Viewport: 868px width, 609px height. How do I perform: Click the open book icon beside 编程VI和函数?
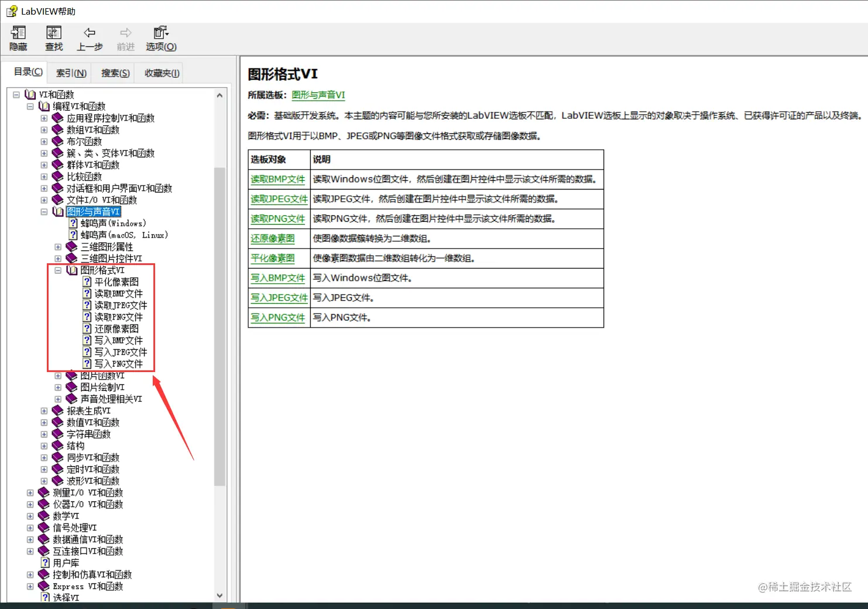pyautogui.click(x=44, y=106)
